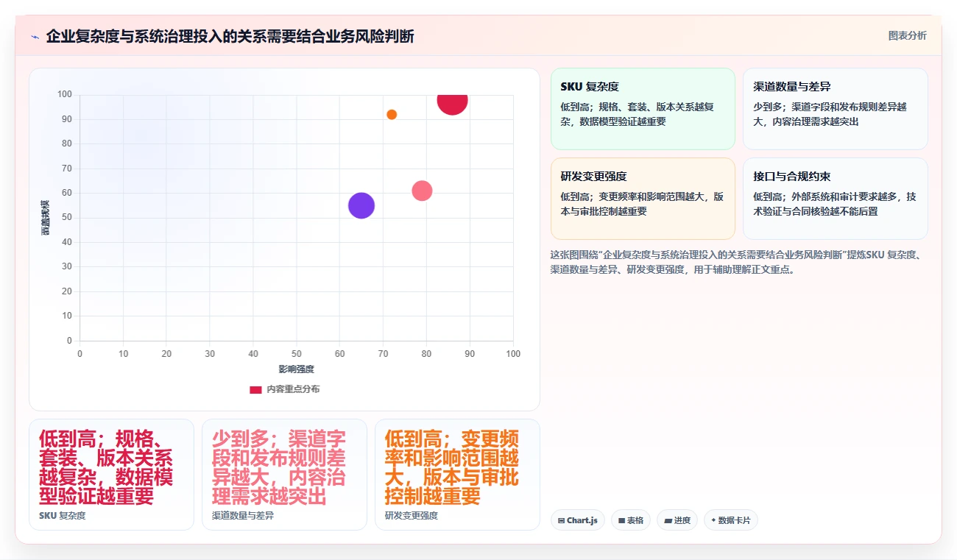
Task: Open the 研发变更强度 yellow card
Action: (x=643, y=199)
